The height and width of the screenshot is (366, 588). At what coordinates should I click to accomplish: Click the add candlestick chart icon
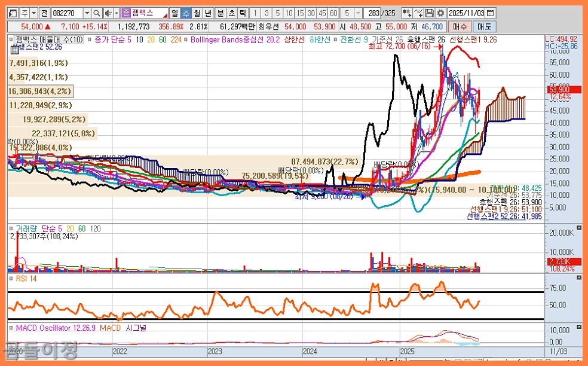coord(406,13)
